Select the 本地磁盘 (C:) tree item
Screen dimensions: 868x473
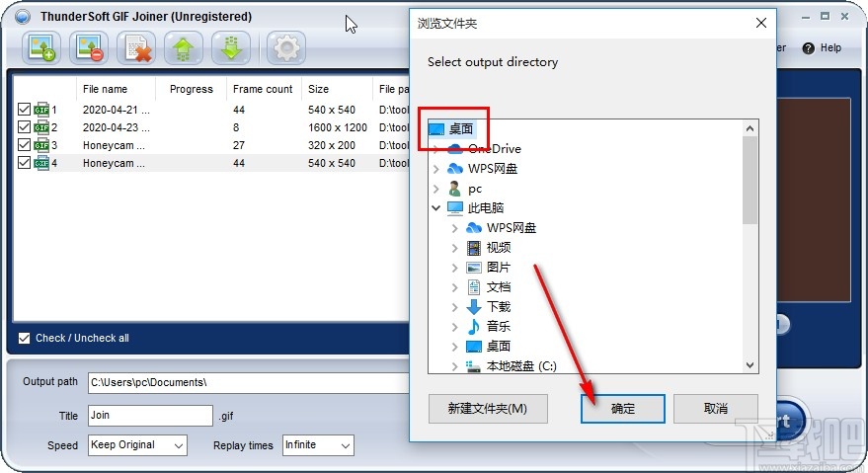[521, 366]
